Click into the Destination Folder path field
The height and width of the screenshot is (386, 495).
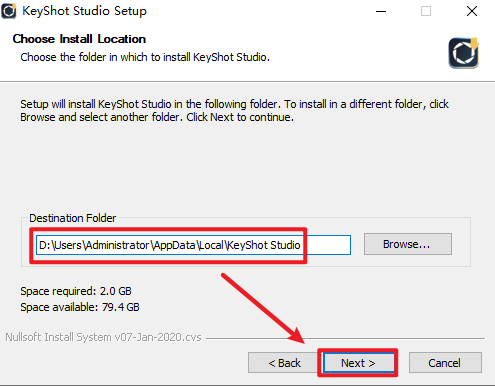tap(193, 245)
